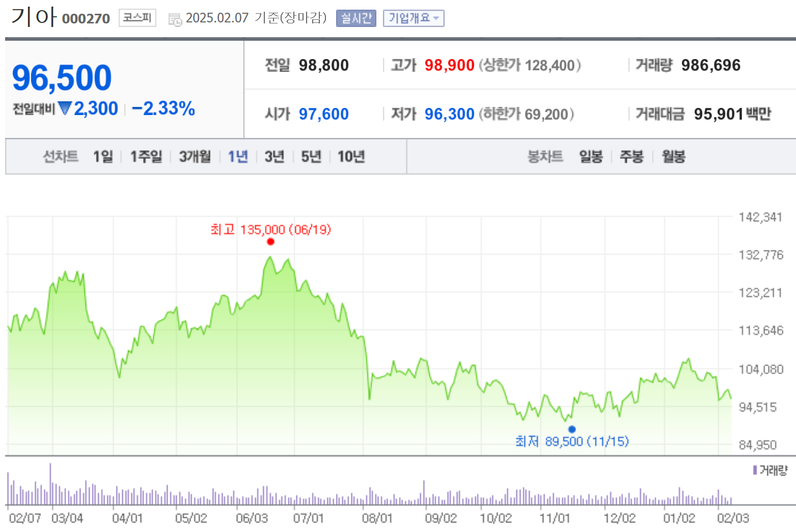
Task: Select the 5년 line chart tab
Action: click(311, 156)
